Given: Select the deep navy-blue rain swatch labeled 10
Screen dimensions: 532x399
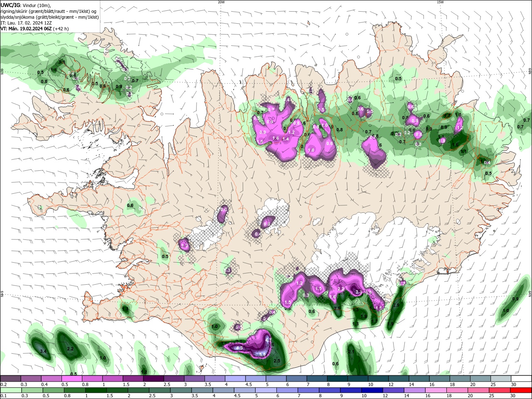Looking at the screenshot, I should point(372,390).
